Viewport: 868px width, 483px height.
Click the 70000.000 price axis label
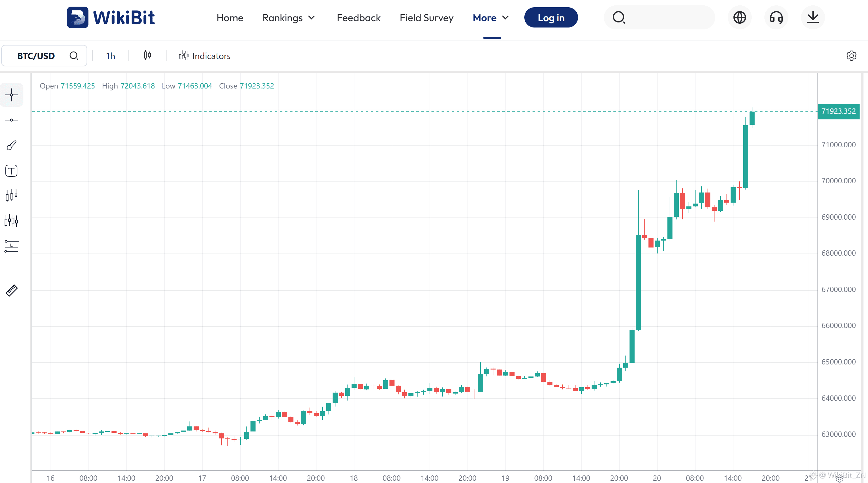point(838,181)
